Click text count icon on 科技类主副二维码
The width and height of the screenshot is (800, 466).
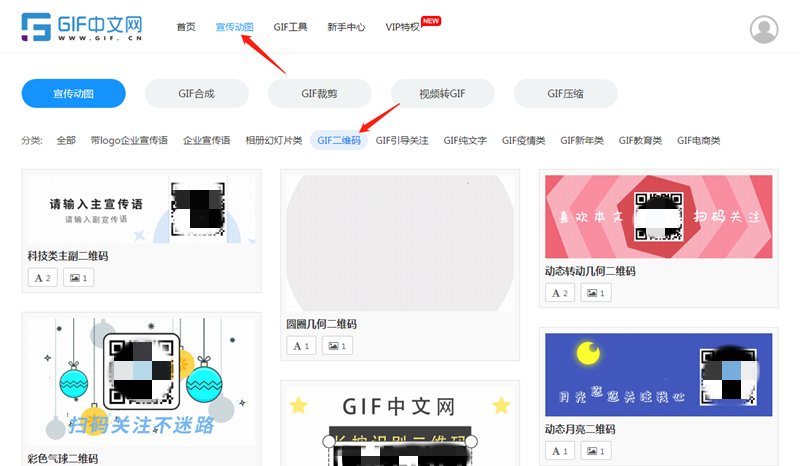[x=43, y=278]
